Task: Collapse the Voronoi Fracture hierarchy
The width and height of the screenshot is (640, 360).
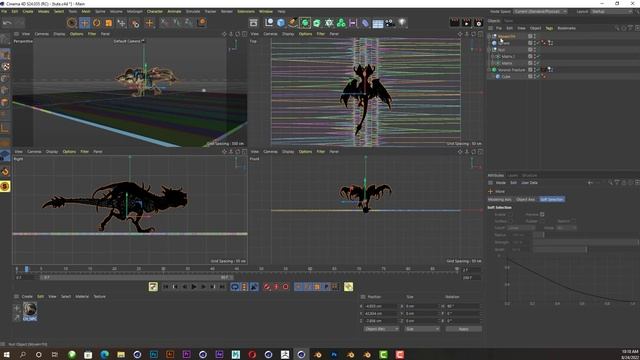Action: pyautogui.click(x=490, y=70)
